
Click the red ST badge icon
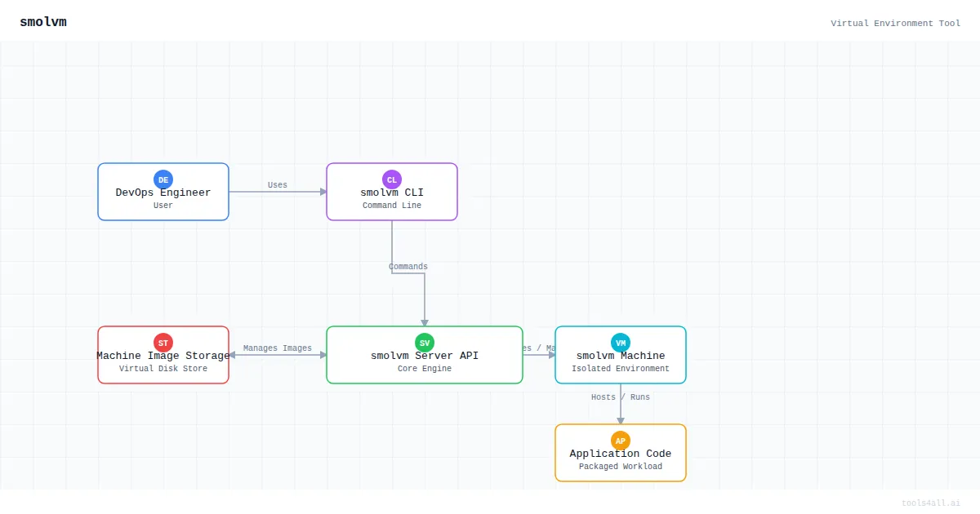pyautogui.click(x=163, y=343)
